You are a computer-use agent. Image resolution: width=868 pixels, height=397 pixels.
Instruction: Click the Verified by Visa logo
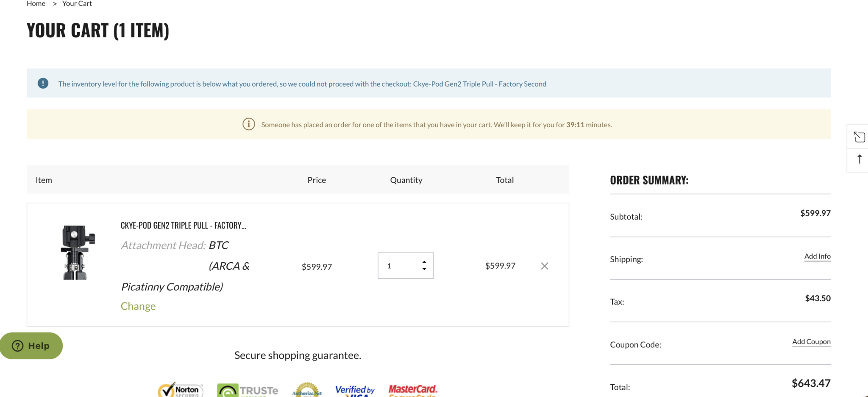tap(355, 391)
